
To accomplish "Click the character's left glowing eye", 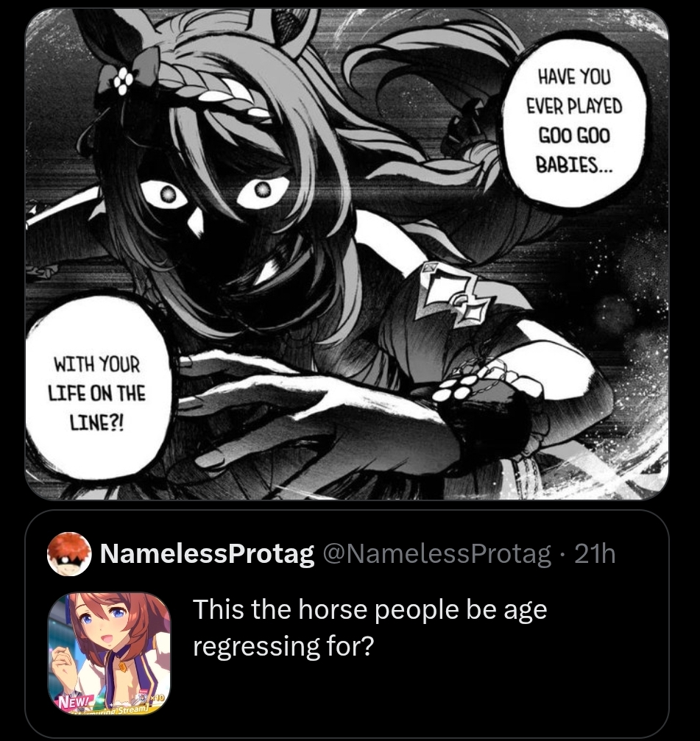I will click(x=166, y=193).
